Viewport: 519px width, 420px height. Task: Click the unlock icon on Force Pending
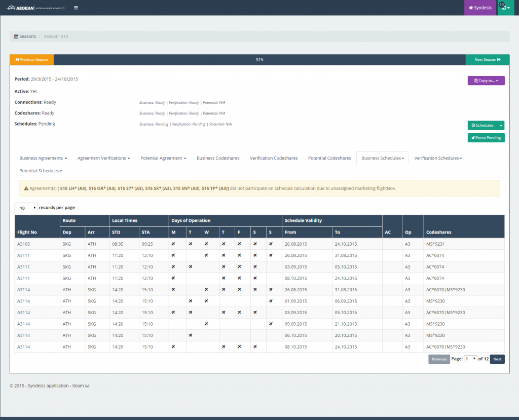[x=472, y=137]
